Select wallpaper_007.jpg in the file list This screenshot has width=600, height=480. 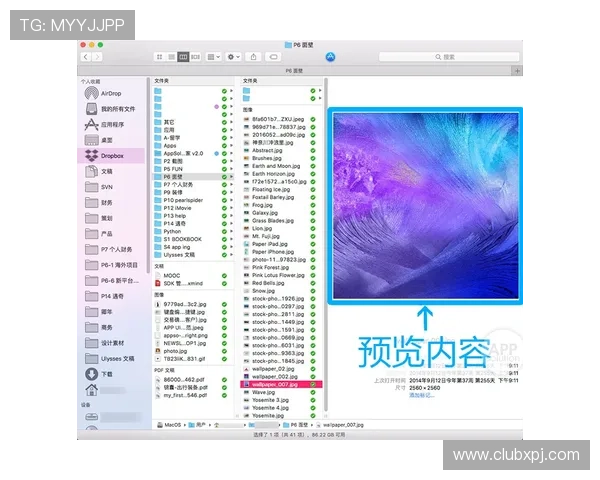274,384
